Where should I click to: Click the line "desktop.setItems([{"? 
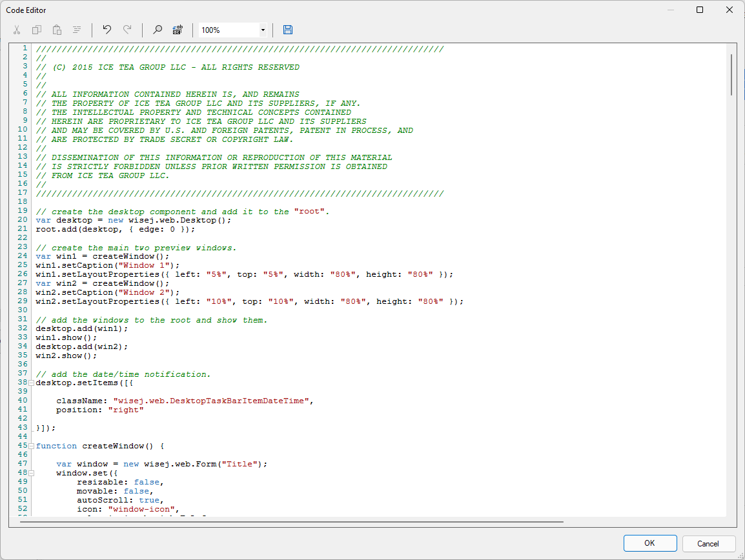85,383
